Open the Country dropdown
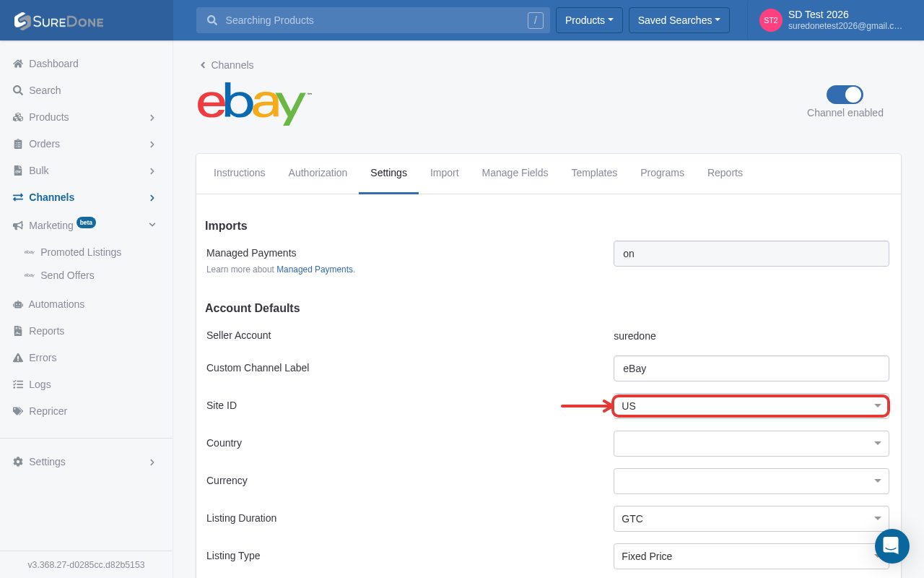Screen dimensions: 924x578 [751, 444]
